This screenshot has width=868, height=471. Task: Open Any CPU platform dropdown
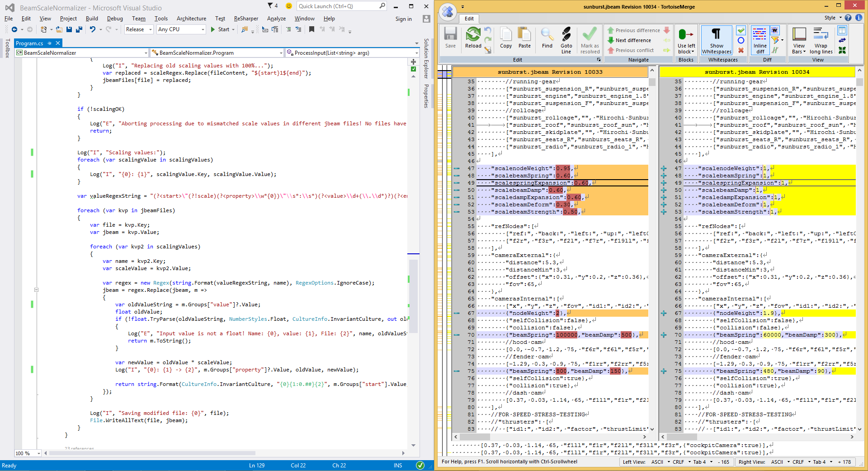(x=181, y=29)
